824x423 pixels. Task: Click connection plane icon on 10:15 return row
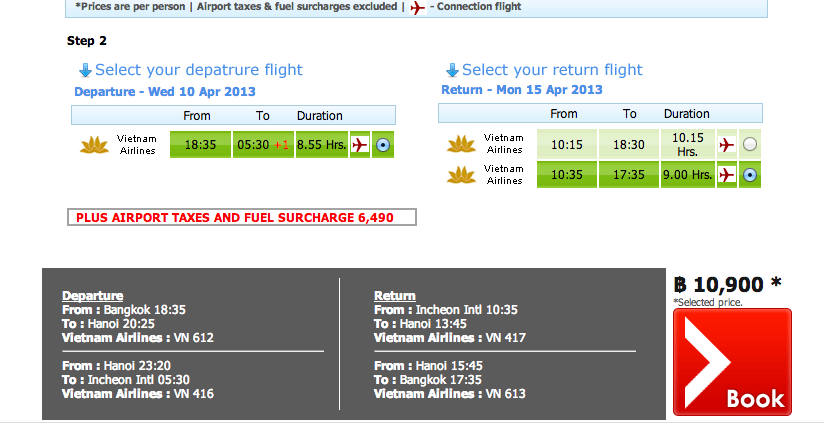click(727, 144)
